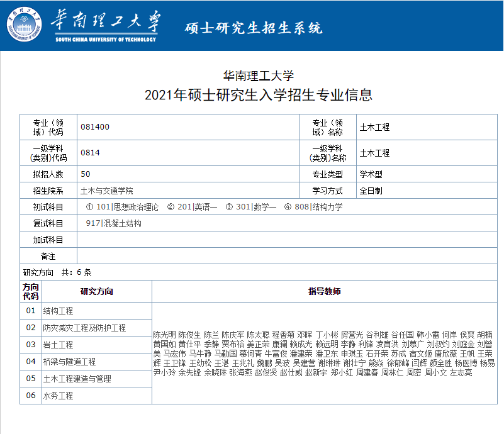The width and height of the screenshot is (504, 434).
Task: Select research direction 土木工程建造与管理
Action: pyautogui.click(x=77, y=379)
